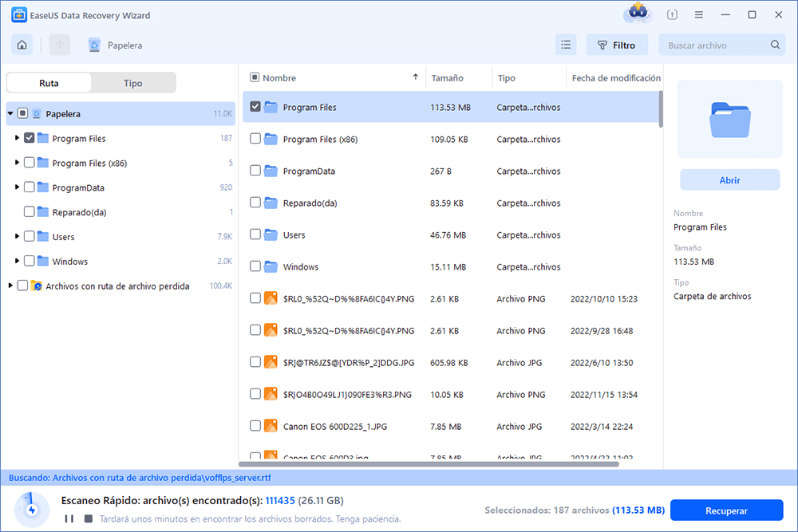Pause the scan

point(69,518)
